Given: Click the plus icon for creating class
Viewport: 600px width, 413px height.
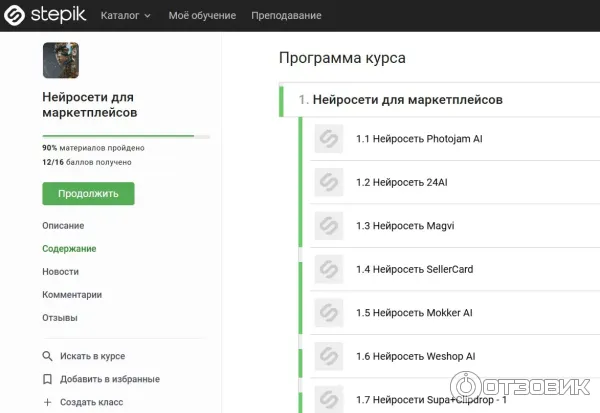Looking at the screenshot, I should pyautogui.click(x=47, y=402).
